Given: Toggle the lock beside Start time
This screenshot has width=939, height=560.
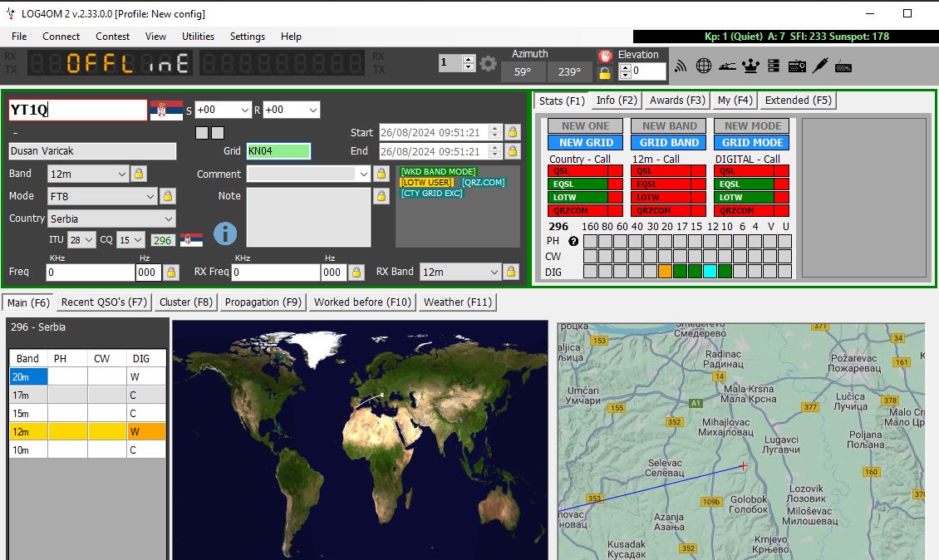Looking at the screenshot, I should [x=513, y=132].
